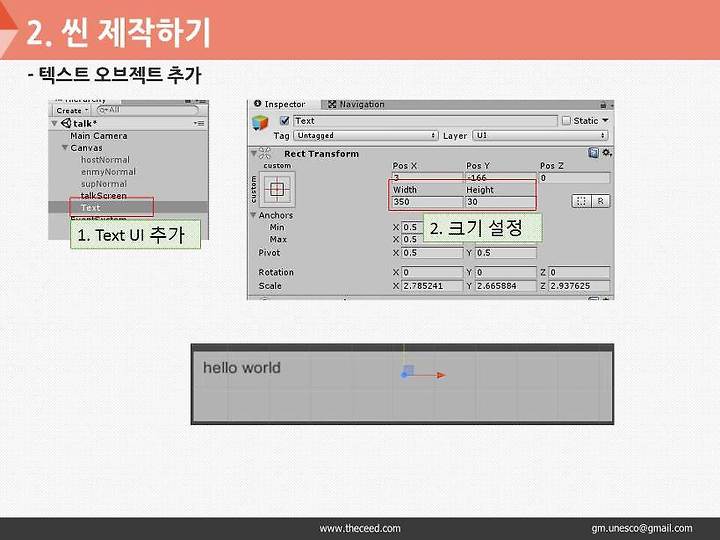
Task: Edit the Pivot Y field
Action: pyautogui.click(x=506, y=253)
